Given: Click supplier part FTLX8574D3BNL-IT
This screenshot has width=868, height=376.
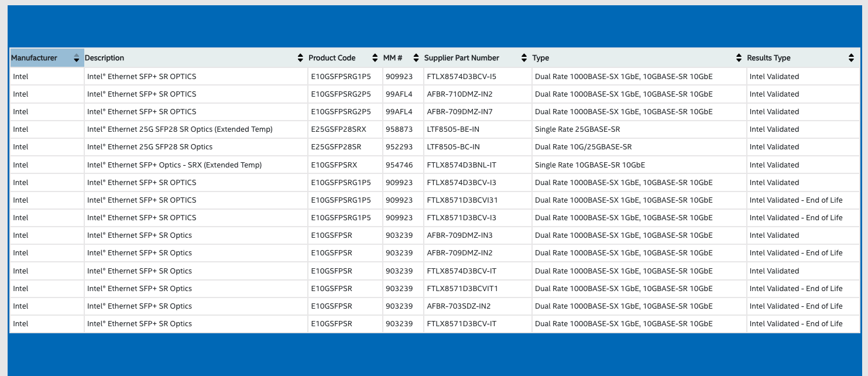Looking at the screenshot, I should tap(461, 165).
